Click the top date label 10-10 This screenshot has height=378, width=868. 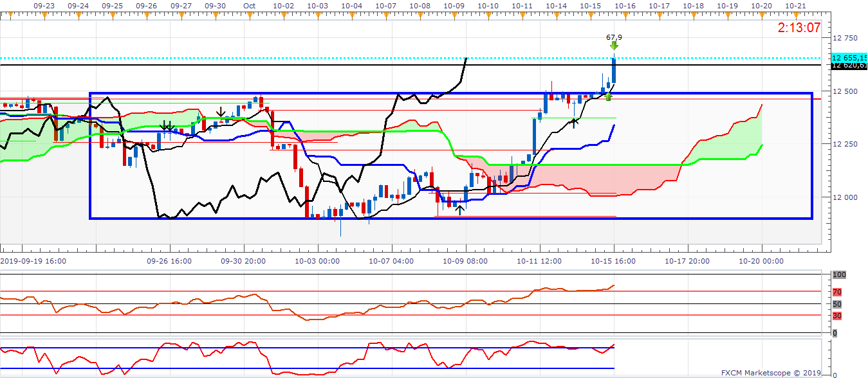[x=488, y=4]
